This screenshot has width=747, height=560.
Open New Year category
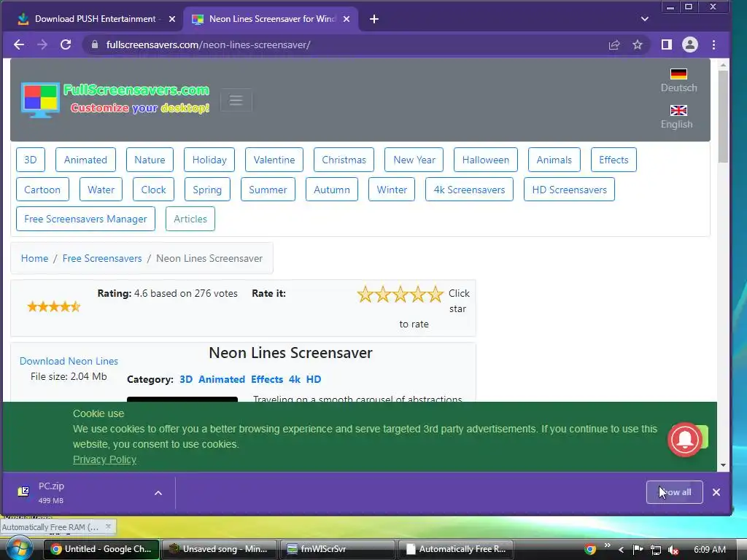pos(414,160)
